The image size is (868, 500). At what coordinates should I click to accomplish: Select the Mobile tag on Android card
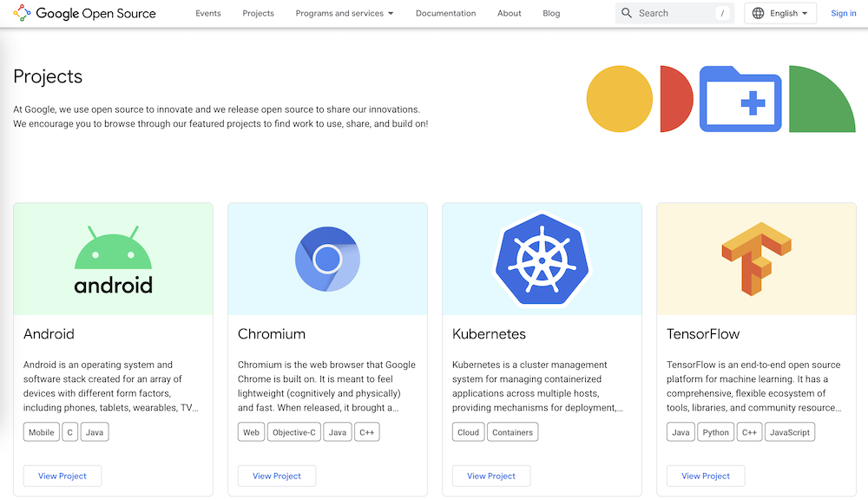tap(42, 432)
